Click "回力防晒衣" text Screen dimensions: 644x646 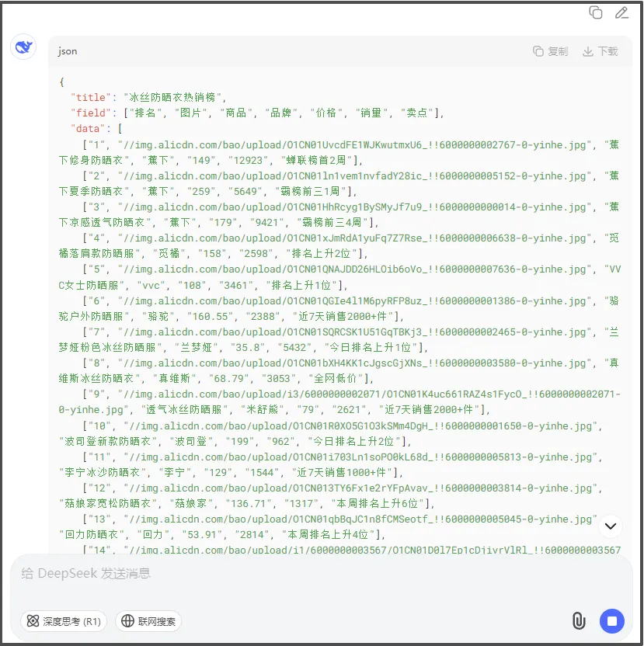pos(92,535)
